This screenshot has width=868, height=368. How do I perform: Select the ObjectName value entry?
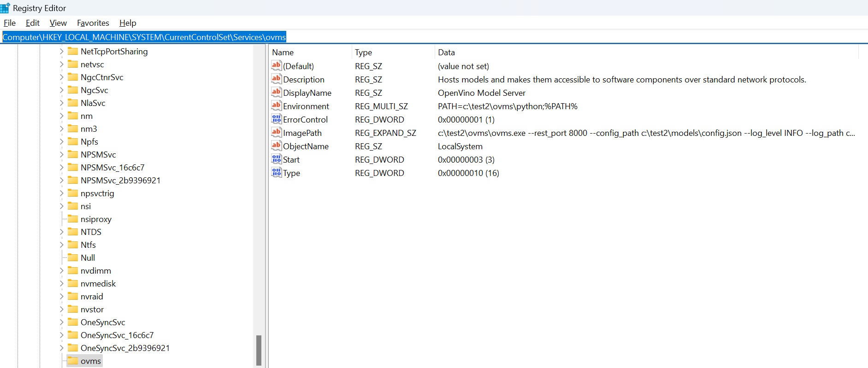[x=306, y=146]
